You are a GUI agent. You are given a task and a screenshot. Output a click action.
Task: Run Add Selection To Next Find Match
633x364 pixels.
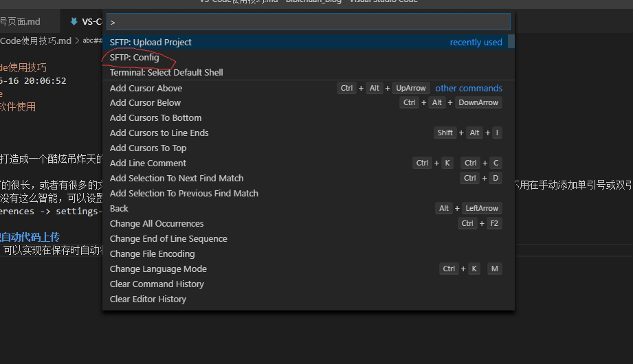tap(177, 179)
